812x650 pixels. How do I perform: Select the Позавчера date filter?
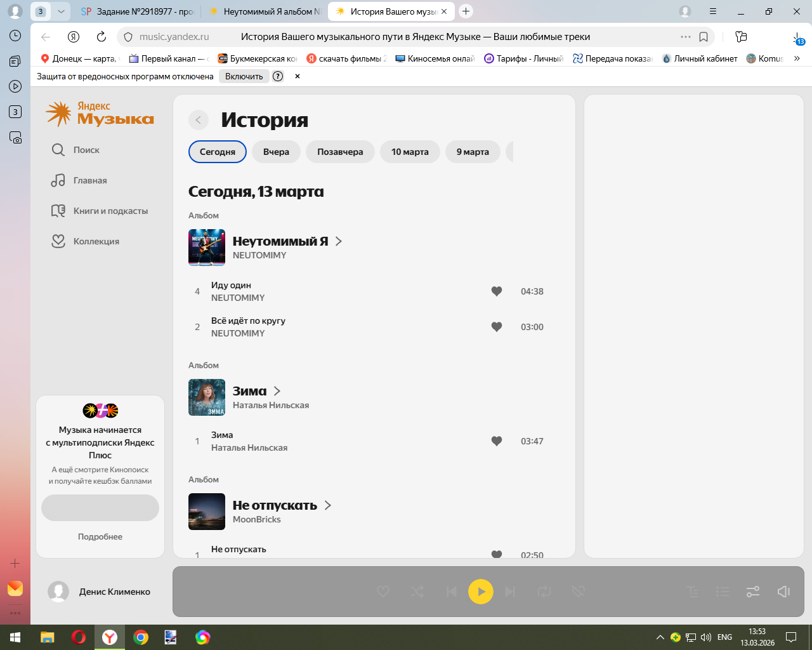340,152
